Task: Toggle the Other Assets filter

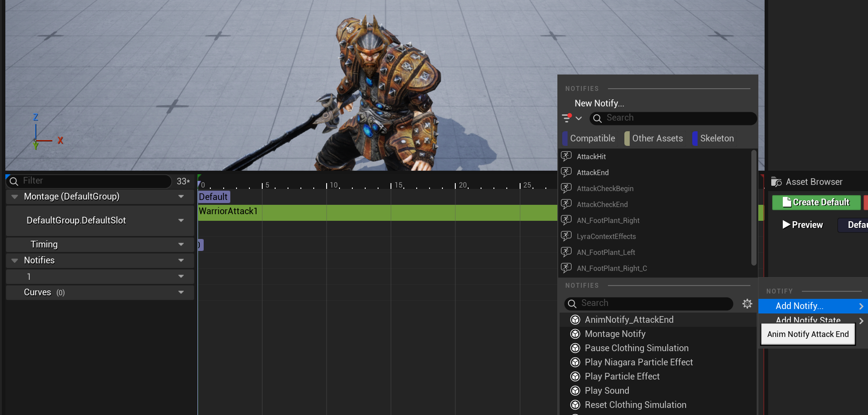Action: [654, 138]
